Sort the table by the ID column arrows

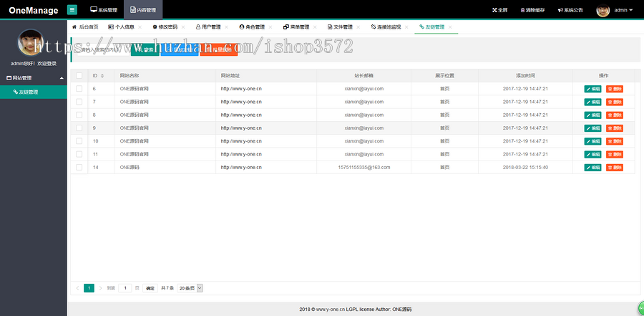pyautogui.click(x=102, y=76)
